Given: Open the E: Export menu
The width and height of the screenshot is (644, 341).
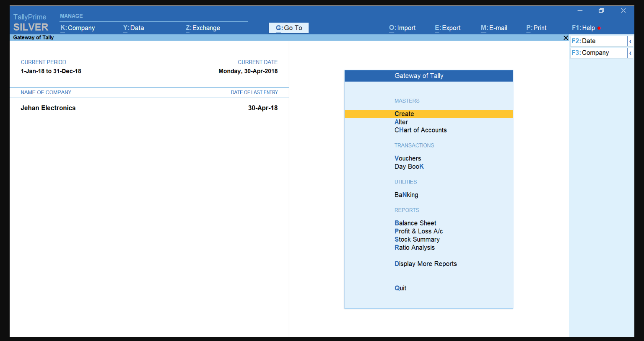Looking at the screenshot, I should pyautogui.click(x=448, y=28).
